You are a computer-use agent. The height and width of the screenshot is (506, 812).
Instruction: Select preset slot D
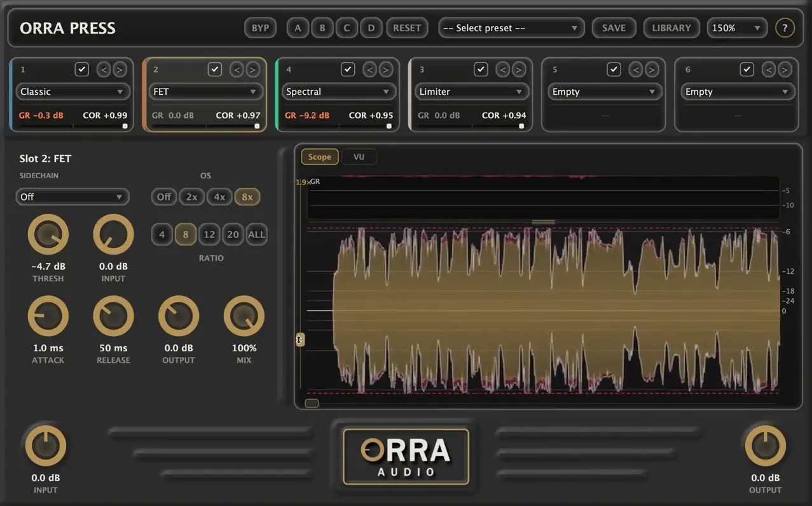point(371,28)
